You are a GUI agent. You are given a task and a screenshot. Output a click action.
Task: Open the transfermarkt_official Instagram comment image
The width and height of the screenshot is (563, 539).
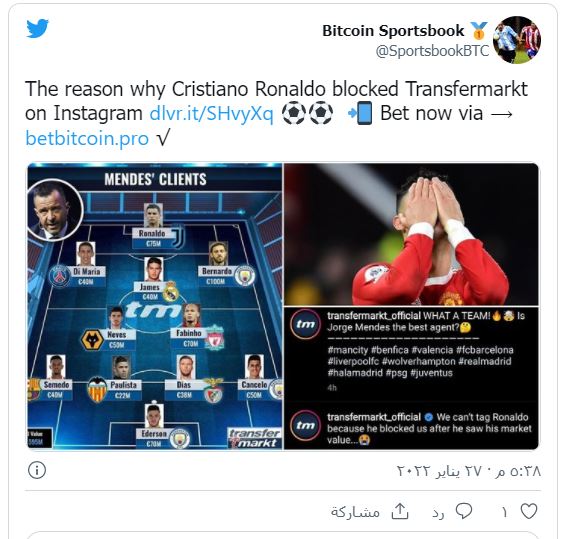tap(411, 378)
